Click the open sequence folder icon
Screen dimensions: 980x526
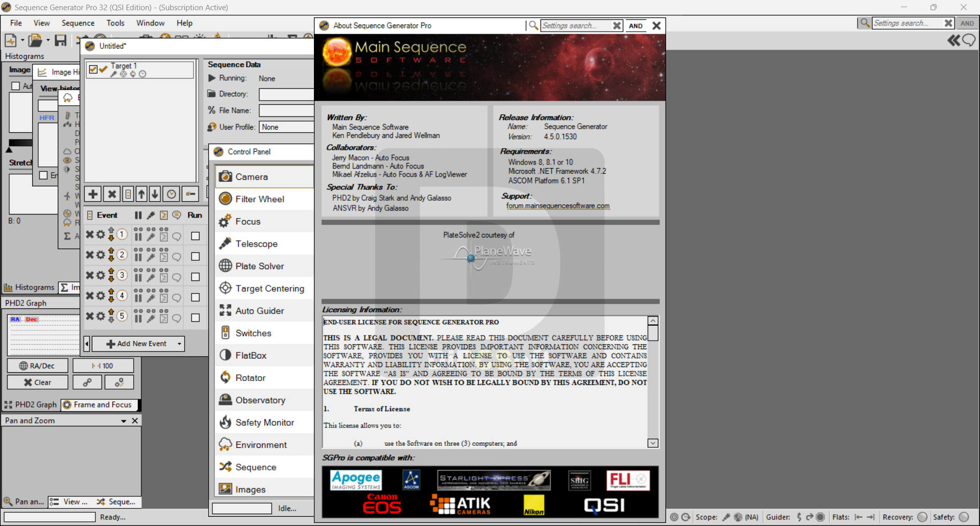35,40
